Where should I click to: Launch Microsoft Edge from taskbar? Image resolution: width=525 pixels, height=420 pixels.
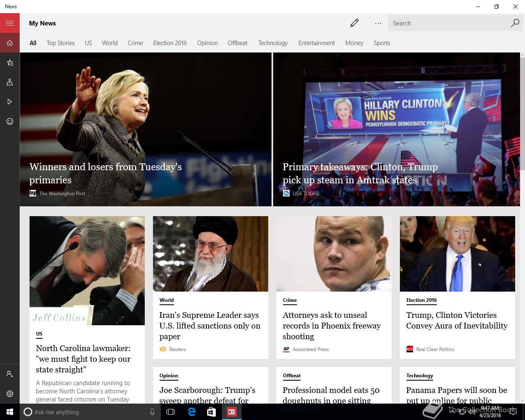click(192, 412)
